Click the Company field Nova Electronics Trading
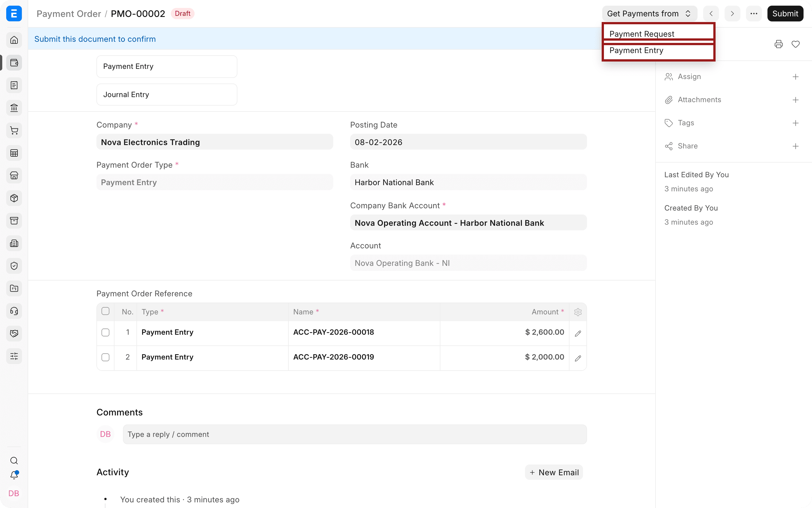812x508 pixels. click(215, 142)
